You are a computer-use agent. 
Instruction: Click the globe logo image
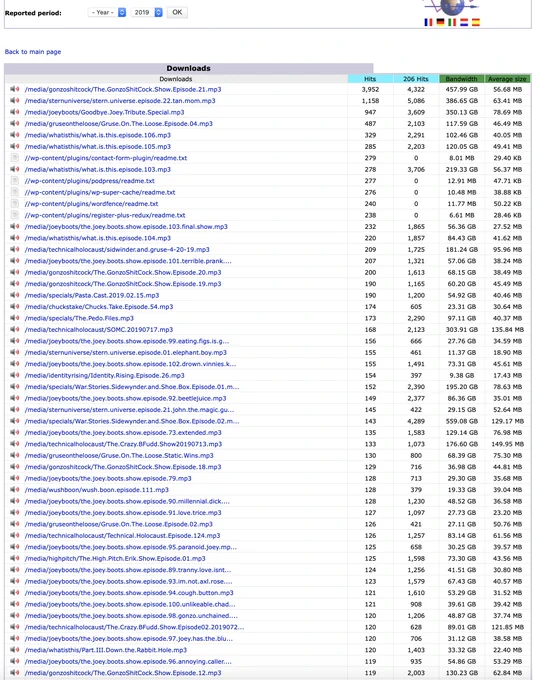(451, 7)
